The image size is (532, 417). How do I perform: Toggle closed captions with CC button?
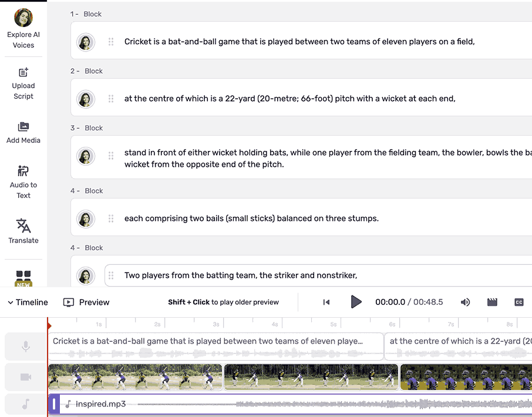coord(519,302)
